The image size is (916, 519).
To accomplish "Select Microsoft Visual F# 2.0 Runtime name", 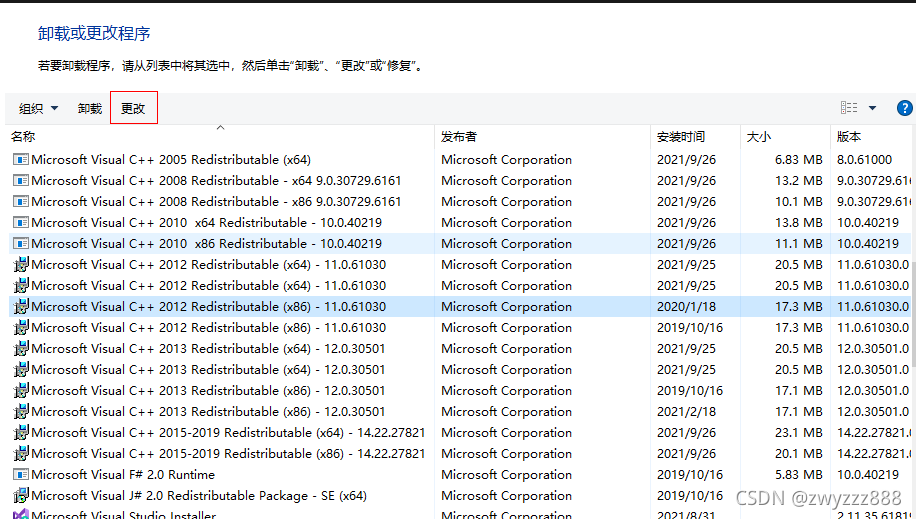I will coord(123,475).
